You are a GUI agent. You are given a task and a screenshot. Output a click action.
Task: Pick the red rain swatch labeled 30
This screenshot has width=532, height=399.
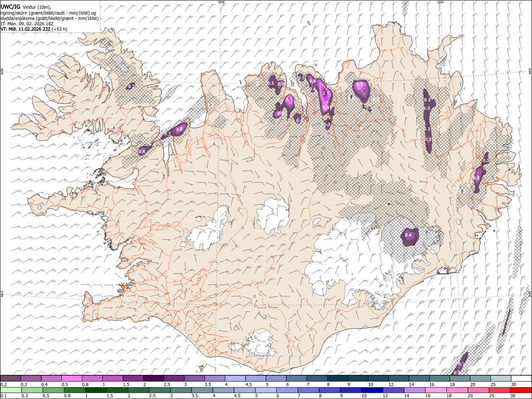pos(521,390)
